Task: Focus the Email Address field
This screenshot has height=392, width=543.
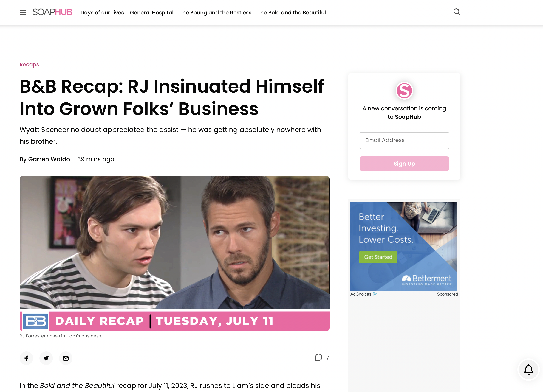Action: tap(404, 141)
